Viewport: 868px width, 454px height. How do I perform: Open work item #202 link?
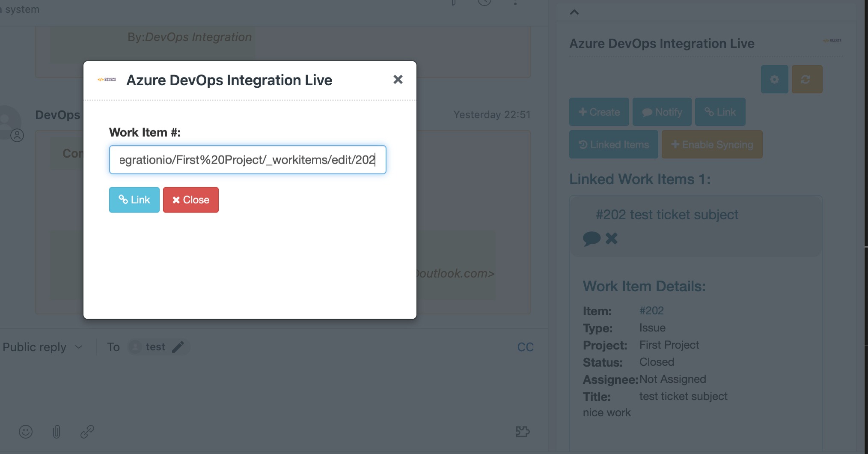click(651, 311)
